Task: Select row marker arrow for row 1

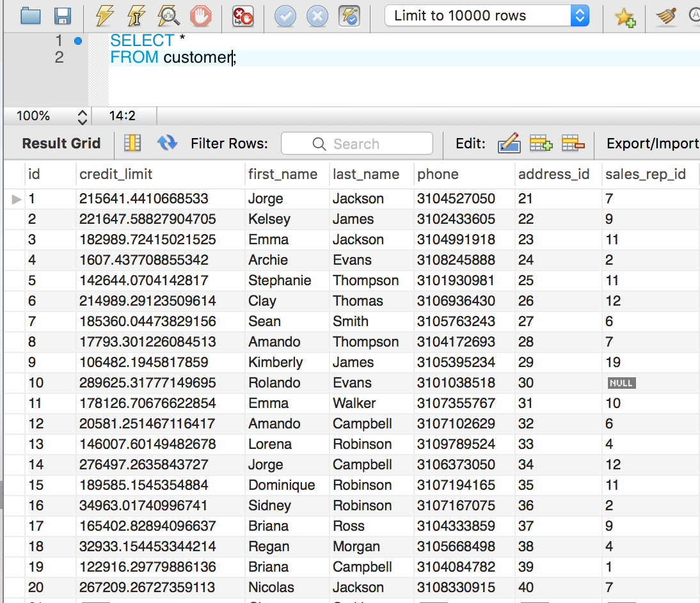Action: click(x=16, y=199)
